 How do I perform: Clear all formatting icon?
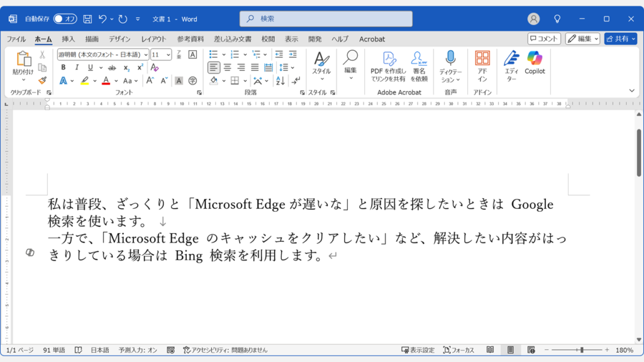tap(155, 67)
